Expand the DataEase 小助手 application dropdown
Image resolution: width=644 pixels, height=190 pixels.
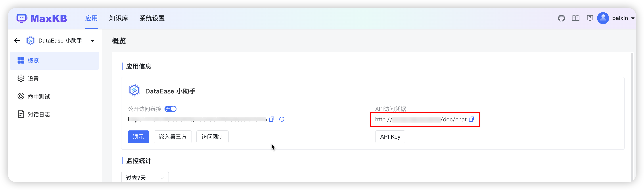click(92, 41)
